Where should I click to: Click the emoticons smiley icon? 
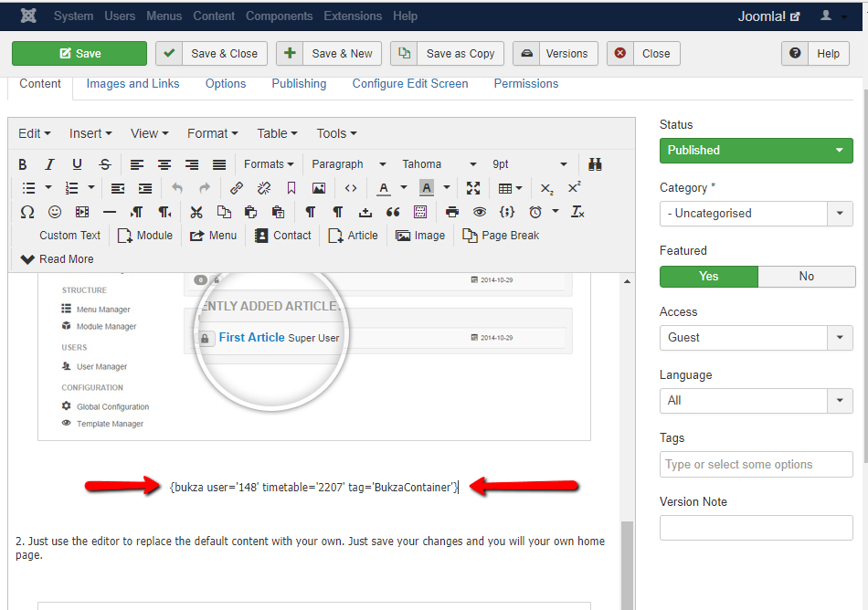(x=55, y=212)
